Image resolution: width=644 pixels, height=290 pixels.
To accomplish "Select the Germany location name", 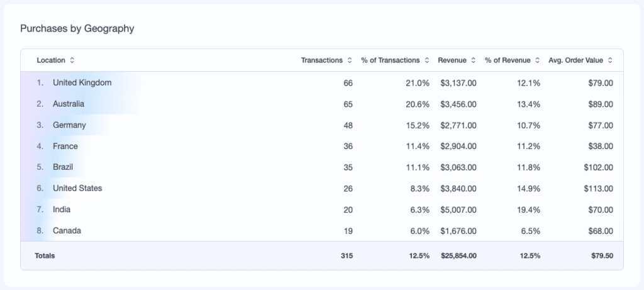I will point(69,125).
